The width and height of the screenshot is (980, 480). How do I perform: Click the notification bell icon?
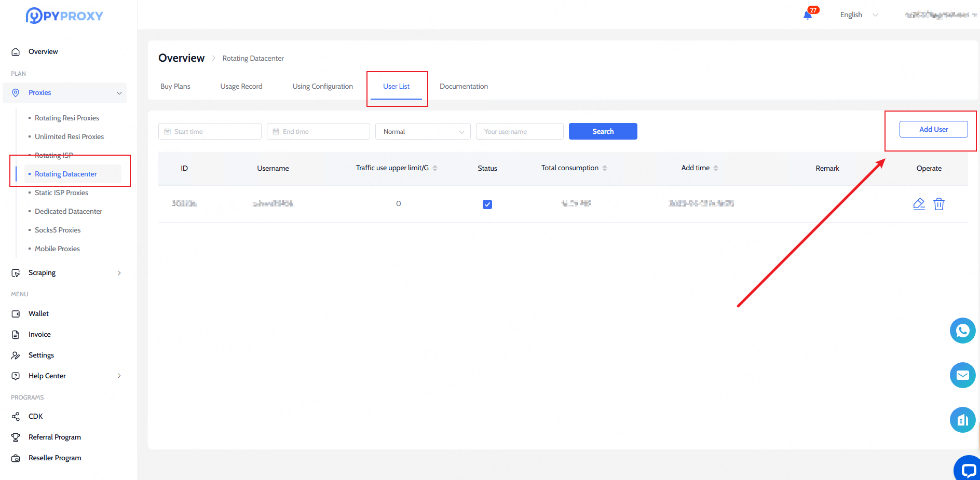[808, 15]
